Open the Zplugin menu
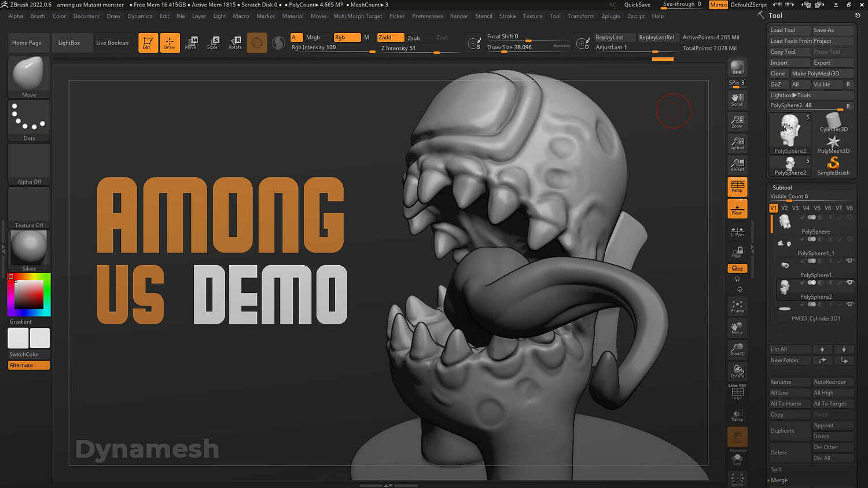The width and height of the screenshot is (868, 488). point(611,16)
